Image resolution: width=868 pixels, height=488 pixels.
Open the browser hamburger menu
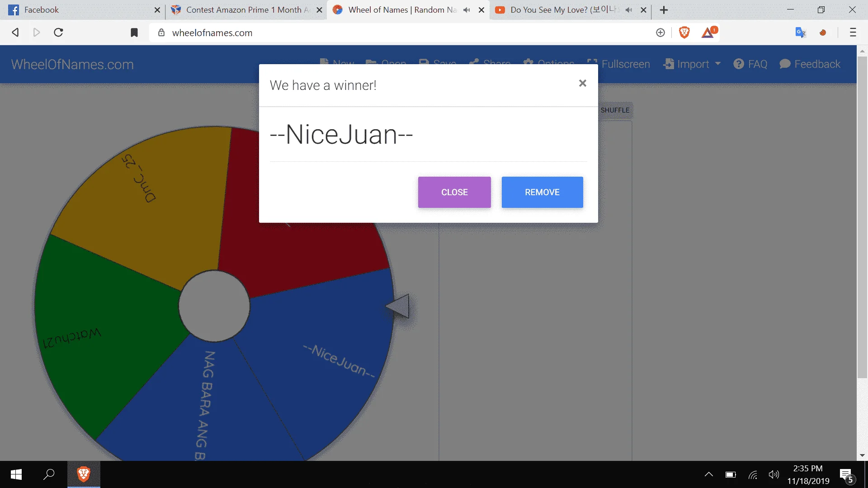click(853, 33)
